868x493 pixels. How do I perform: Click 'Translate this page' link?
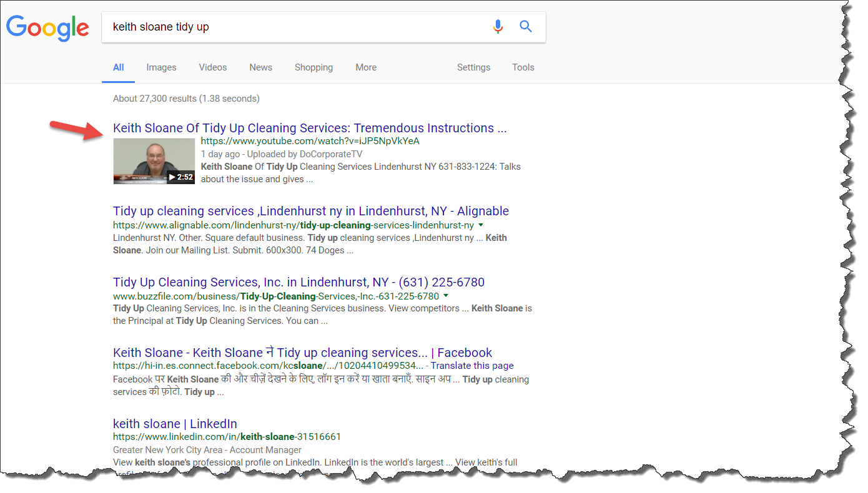(x=472, y=366)
